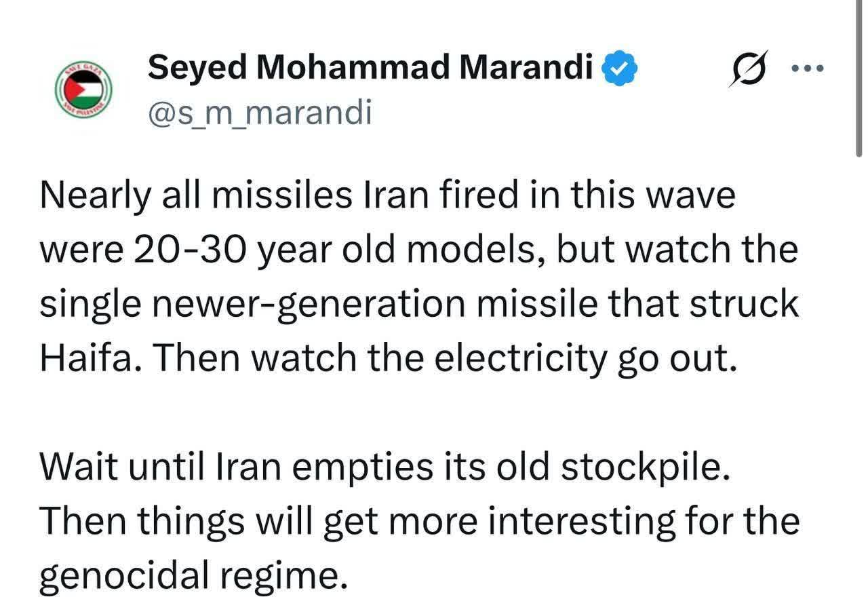Screen dimensions: 868x616
Task: Expand the more actions menu for this tweet
Action: point(808,66)
